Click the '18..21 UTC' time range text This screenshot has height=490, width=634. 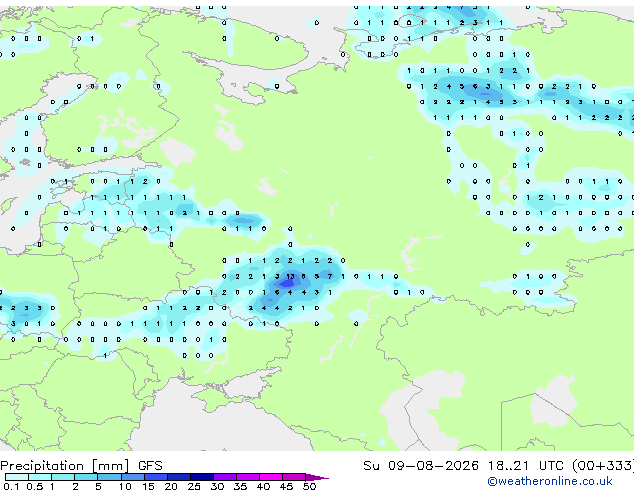(525, 466)
